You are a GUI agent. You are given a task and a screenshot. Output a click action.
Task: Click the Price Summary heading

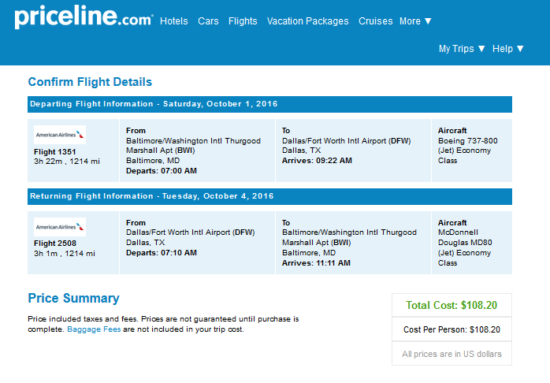click(x=74, y=298)
